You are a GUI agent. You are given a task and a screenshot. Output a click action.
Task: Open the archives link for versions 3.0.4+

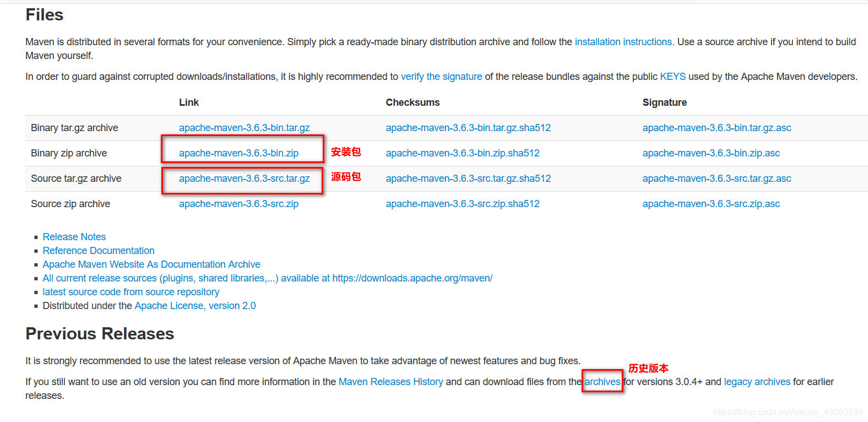point(602,382)
